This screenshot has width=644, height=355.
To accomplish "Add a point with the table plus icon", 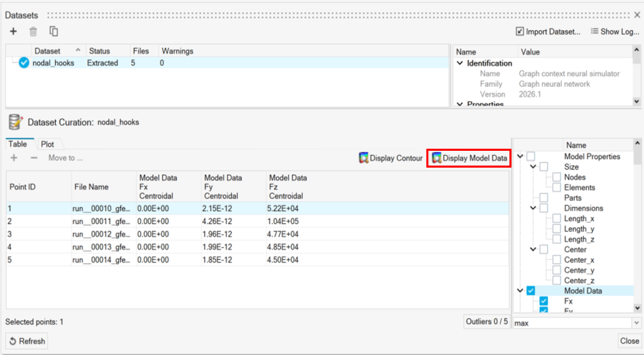I will [x=14, y=158].
